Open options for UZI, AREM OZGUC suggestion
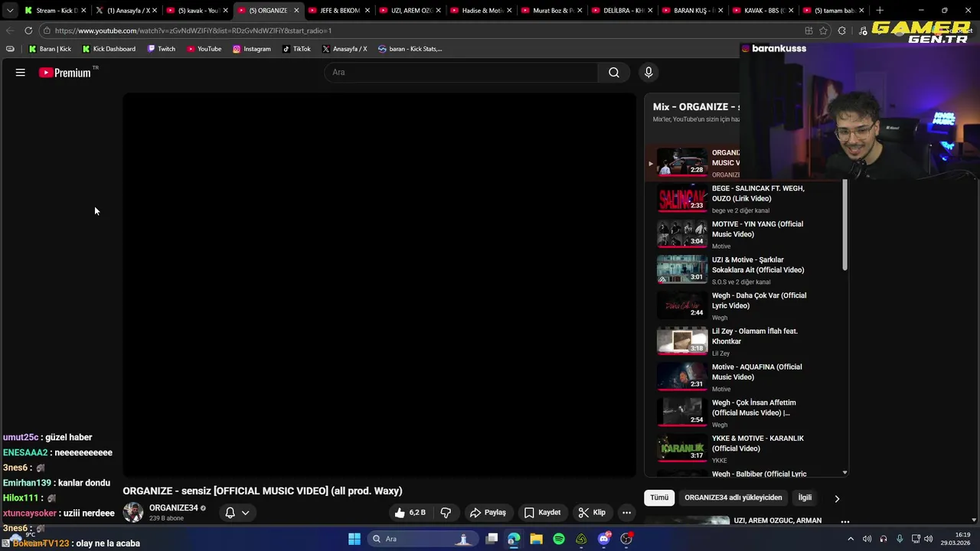The width and height of the screenshot is (980, 551). click(x=845, y=521)
